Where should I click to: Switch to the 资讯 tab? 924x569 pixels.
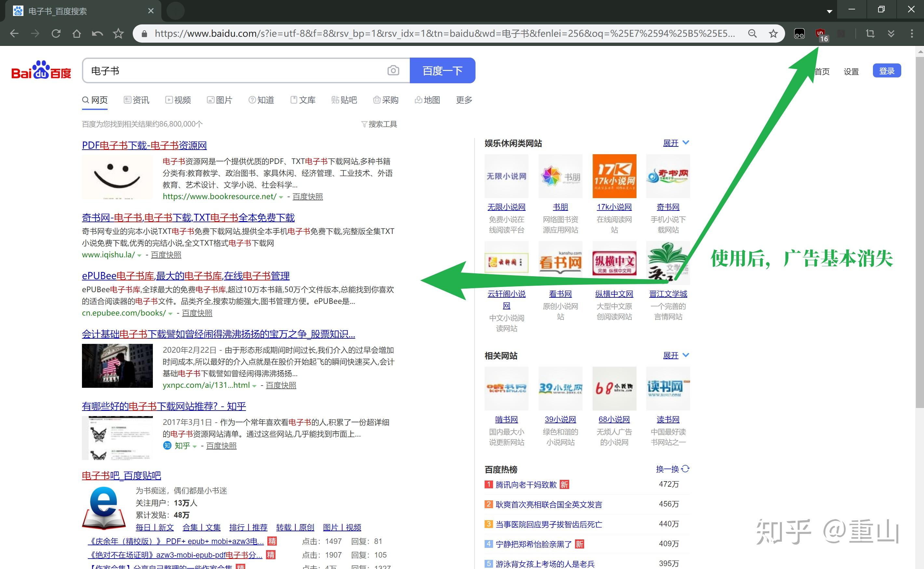click(x=136, y=100)
